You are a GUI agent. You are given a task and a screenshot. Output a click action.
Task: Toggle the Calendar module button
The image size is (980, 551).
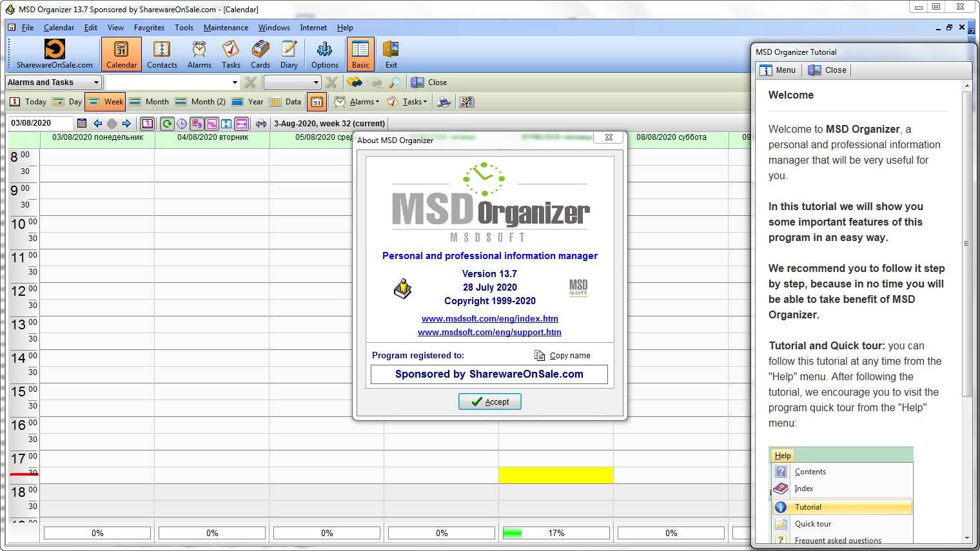121,54
